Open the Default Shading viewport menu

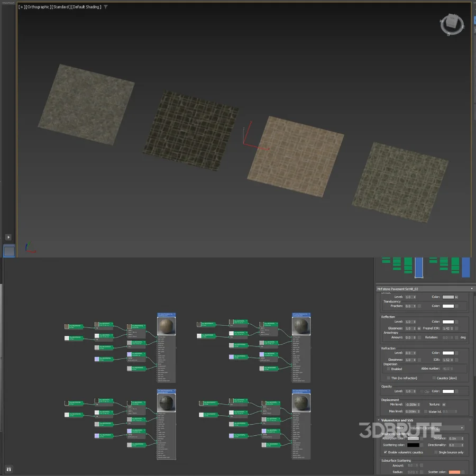86,7
